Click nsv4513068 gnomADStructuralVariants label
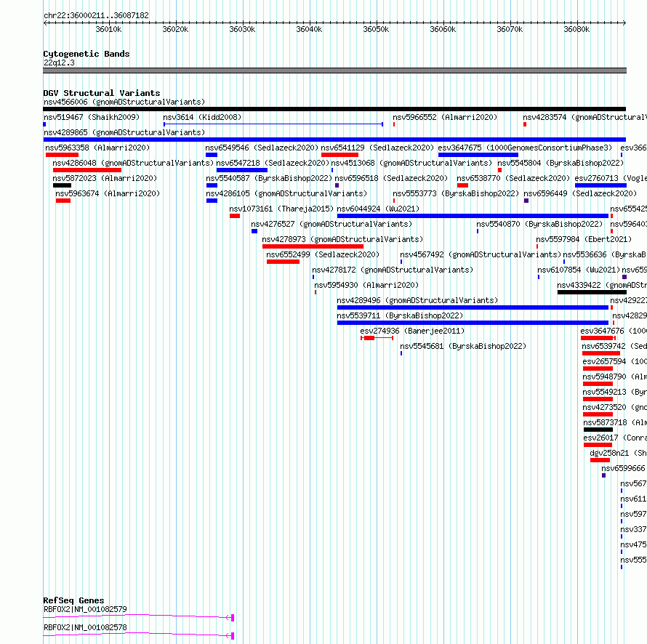Image resolution: width=647 pixels, height=644 pixels. coord(411,163)
